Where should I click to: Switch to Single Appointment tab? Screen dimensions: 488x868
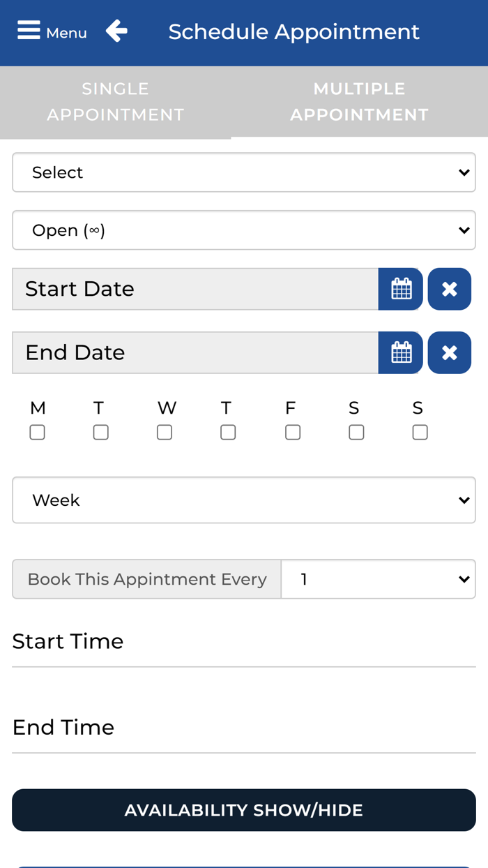116,102
